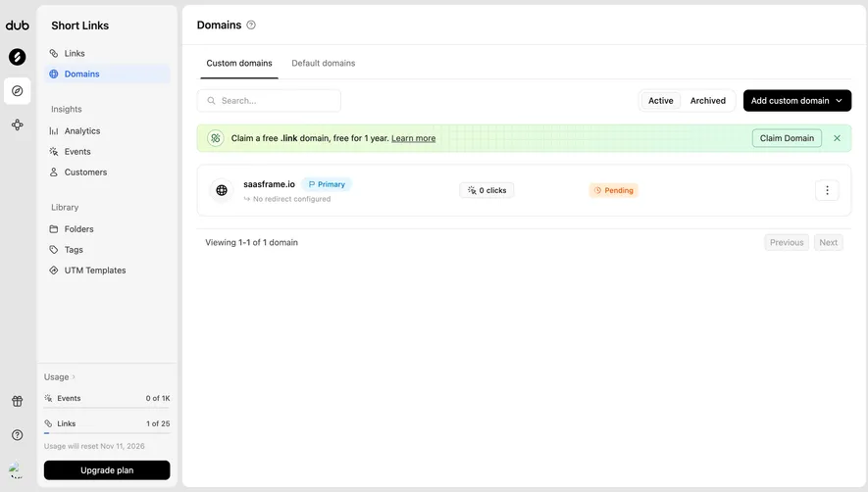The image size is (868, 492).
Task: Click the Links usage progress bar
Action: point(107,433)
